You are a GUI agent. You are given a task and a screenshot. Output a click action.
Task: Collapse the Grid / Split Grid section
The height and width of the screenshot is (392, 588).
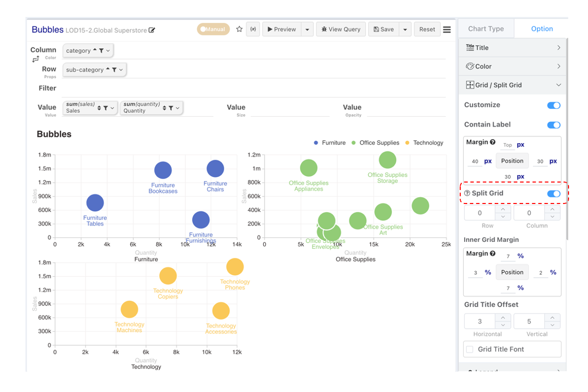(x=512, y=85)
